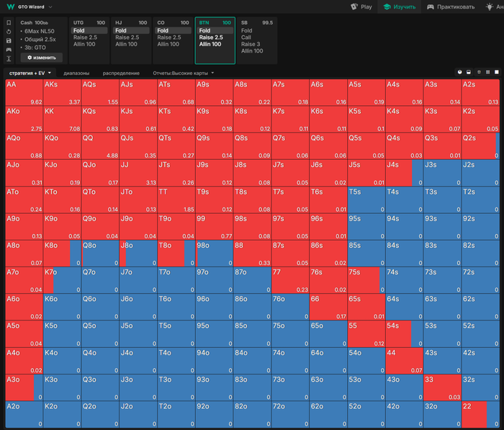The image size is (504, 430).
Task: Select Raise 2.5 under UTG
Action: click(x=85, y=37)
